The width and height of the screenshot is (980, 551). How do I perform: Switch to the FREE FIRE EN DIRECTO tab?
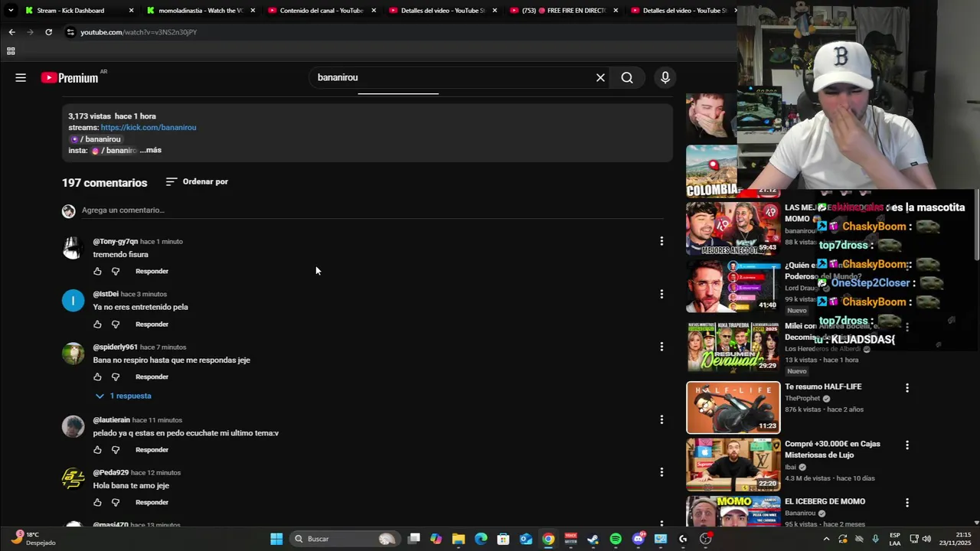pyautogui.click(x=565, y=11)
